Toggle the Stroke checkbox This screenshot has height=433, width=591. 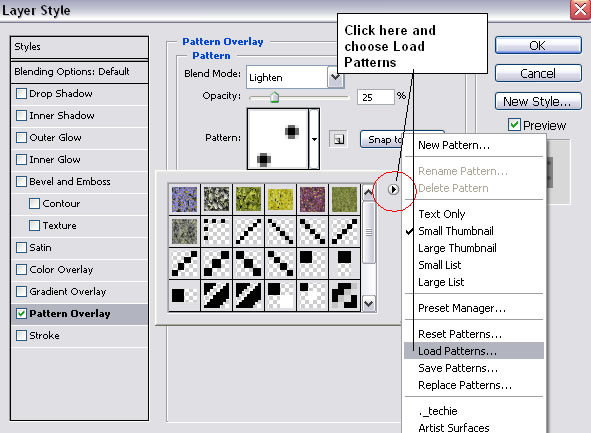click(21, 335)
